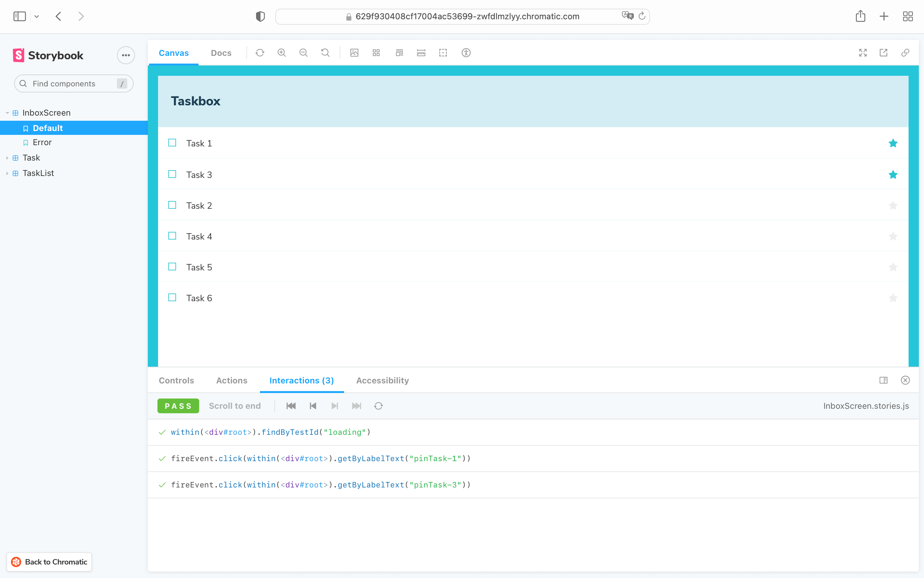Switch to the Docs tab
Image resolution: width=924 pixels, height=578 pixels.
pyautogui.click(x=220, y=53)
